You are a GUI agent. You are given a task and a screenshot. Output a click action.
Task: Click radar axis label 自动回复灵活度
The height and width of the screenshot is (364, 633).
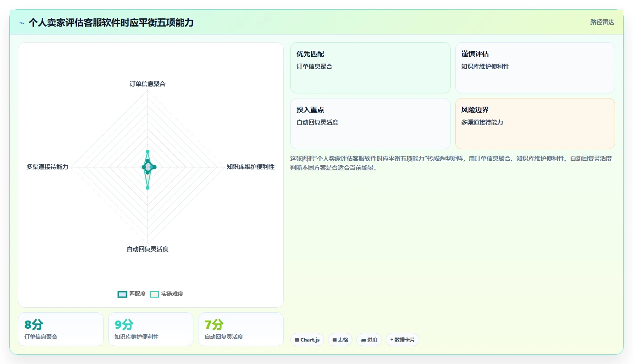[148, 249]
